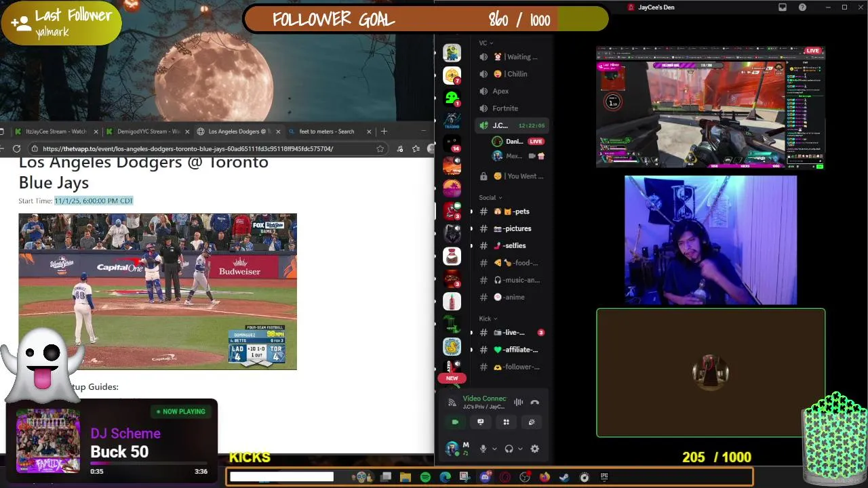Image resolution: width=868 pixels, height=488 pixels.
Task: Open File Explorer from the taskbar
Action: coord(406,477)
